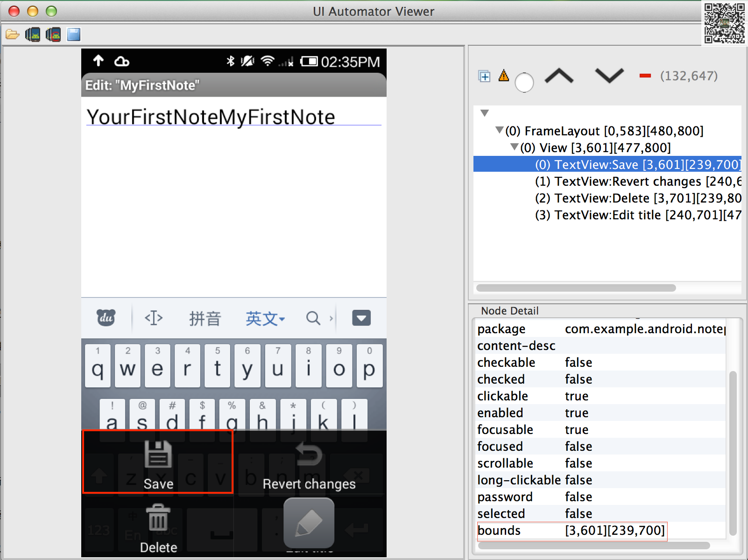Click the password property row

pyautogui.click(x=601, y=497)
